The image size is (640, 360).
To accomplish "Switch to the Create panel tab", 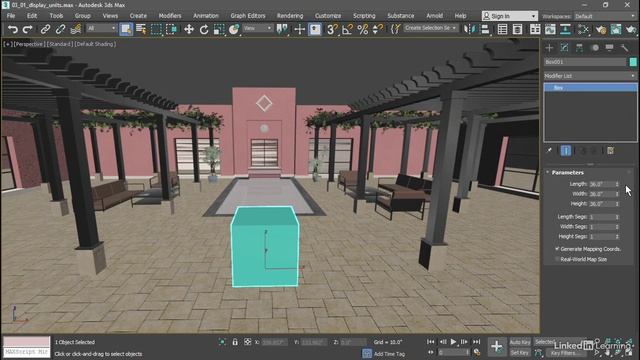I will pyautogui.click(x=549, y=48).
